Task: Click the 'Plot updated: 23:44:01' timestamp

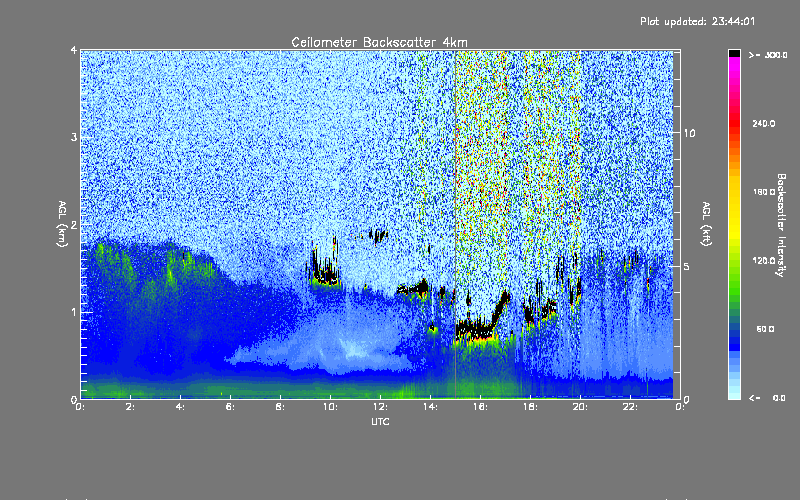Action: point(697,21)
